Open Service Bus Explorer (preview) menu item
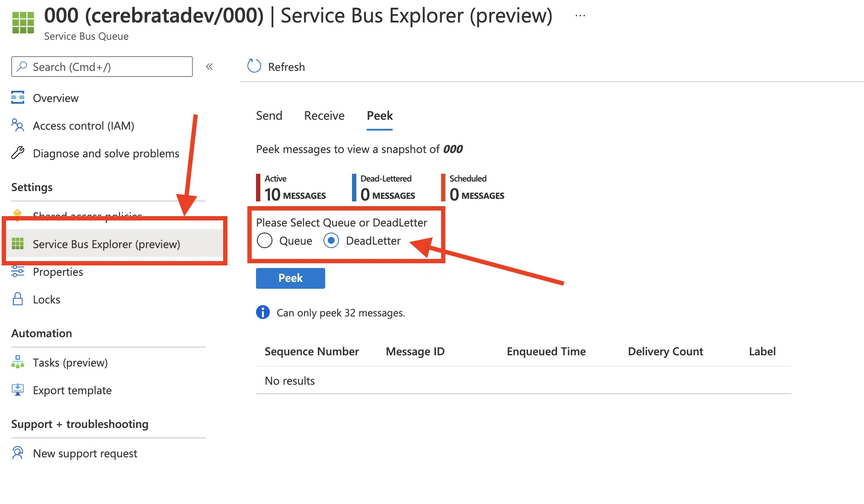Screen dimensions: 864x504 tap(106, 244)
